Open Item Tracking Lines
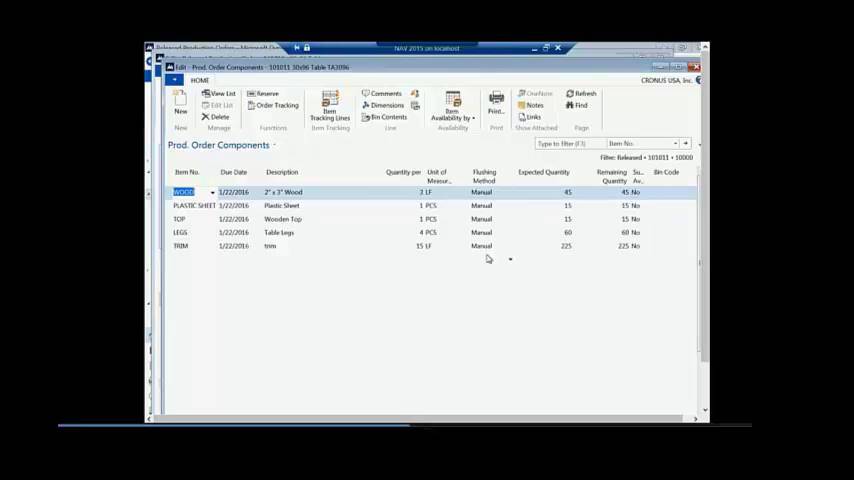The width and height of the screenshot is (854, 480). (330, 106)
